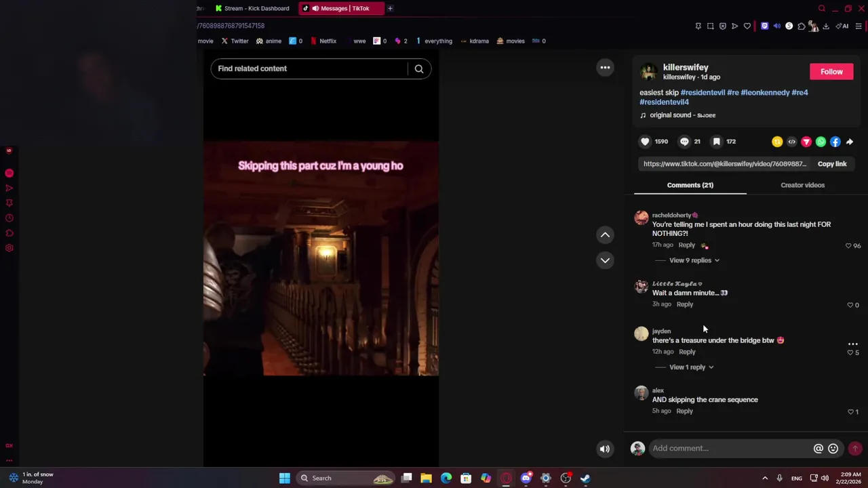Viewport: 868px width, 488px height.
Task: Open the anime bookmark folder
Action: point(269,41)
